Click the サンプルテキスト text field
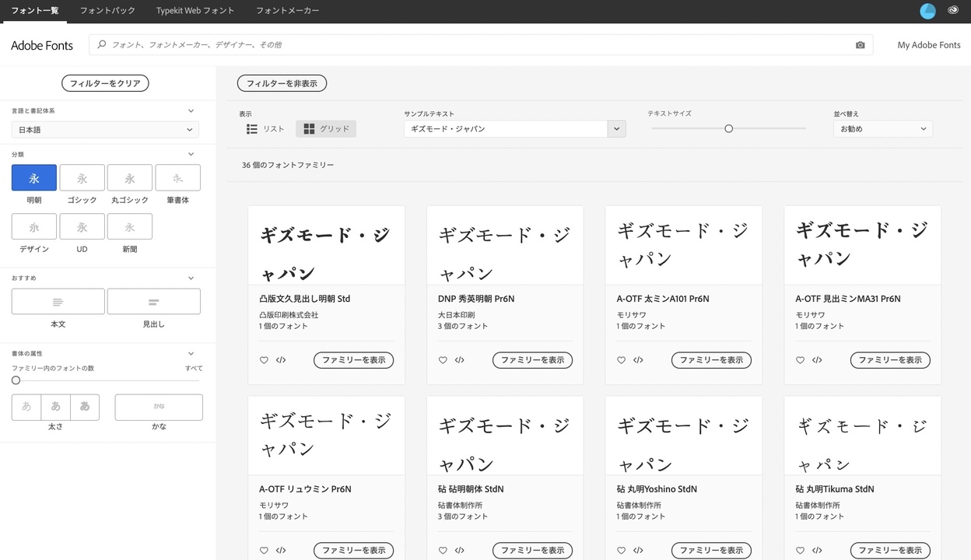This screenshot has width=971, height=560. click(x=506, y=129)
